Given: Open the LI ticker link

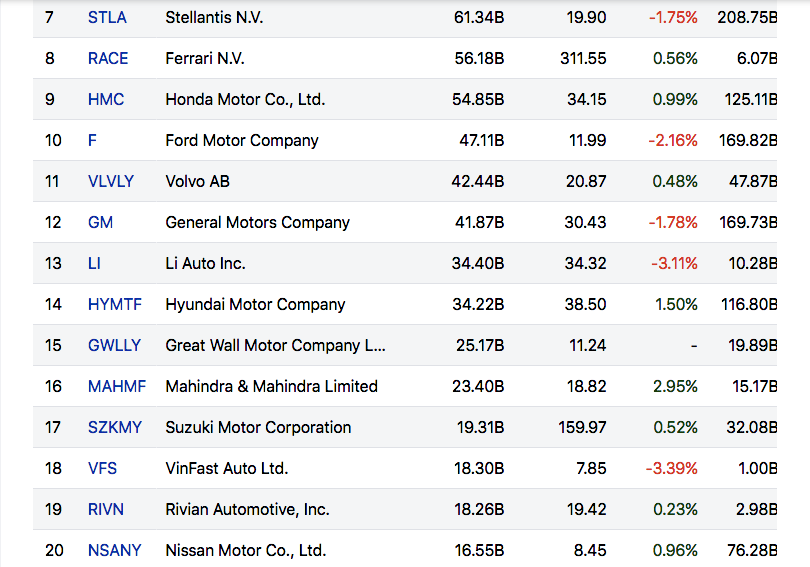Looking at the screenshot, I should click(x=94, y=264).
